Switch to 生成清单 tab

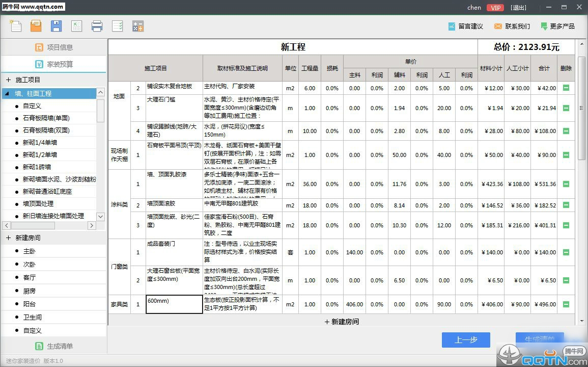[54, 346]
